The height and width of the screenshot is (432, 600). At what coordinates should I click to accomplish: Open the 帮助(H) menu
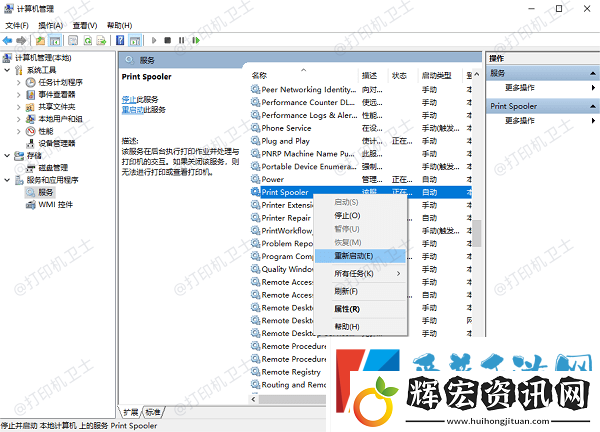coord(119,25)
